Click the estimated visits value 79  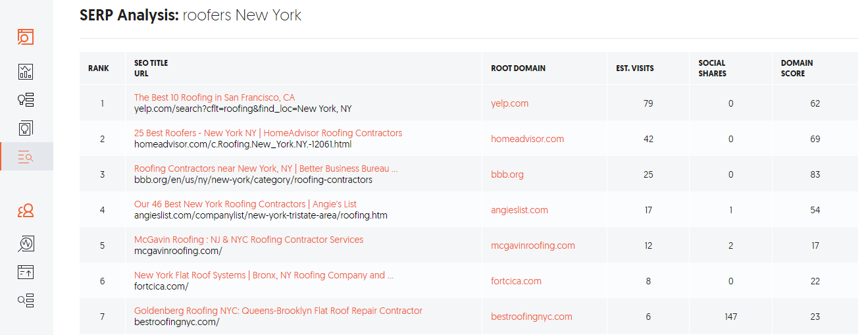(648, 103)
